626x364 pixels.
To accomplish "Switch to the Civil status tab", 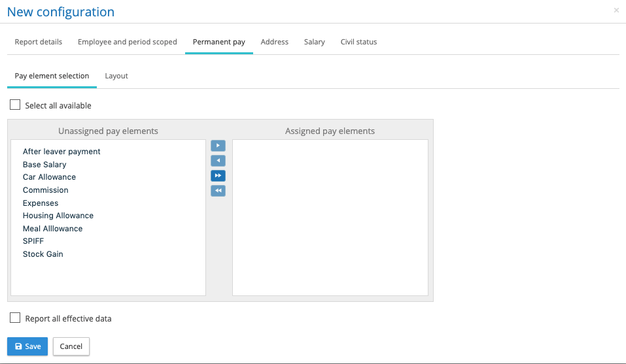I will click(x=358, y=42).
